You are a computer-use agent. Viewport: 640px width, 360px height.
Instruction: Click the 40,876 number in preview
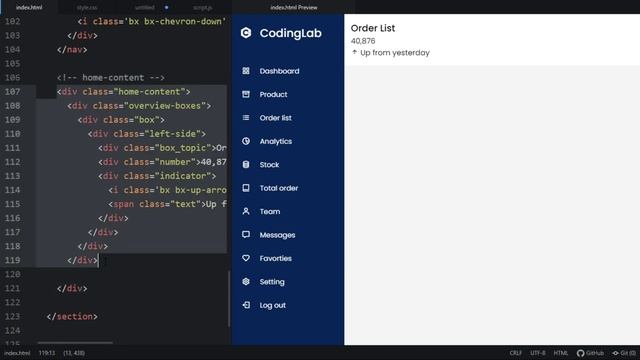[x=363, y=41]
